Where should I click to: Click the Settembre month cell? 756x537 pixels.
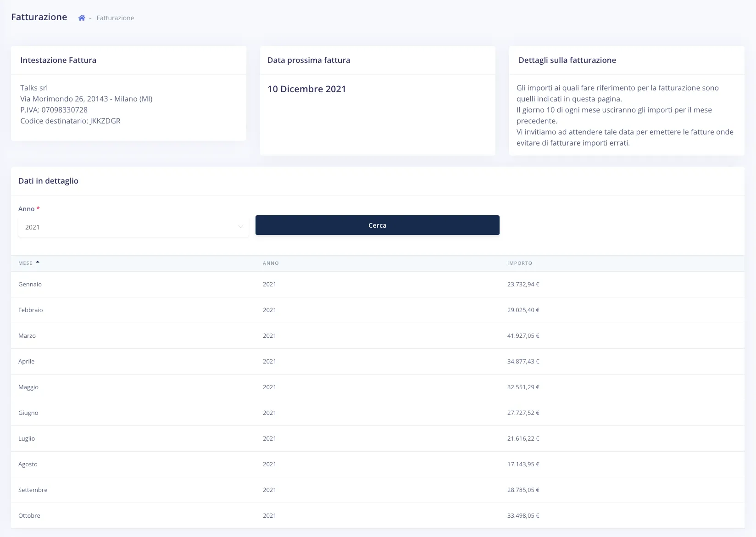(x=33, y=490)
